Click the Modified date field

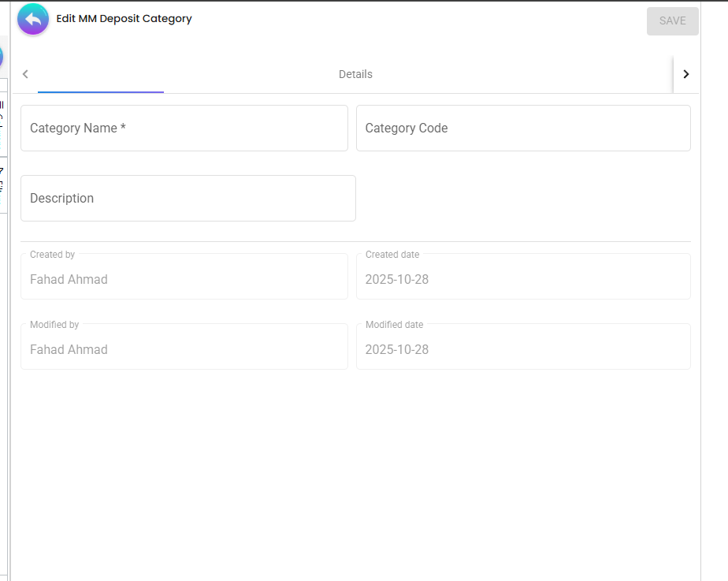[523, 346]
